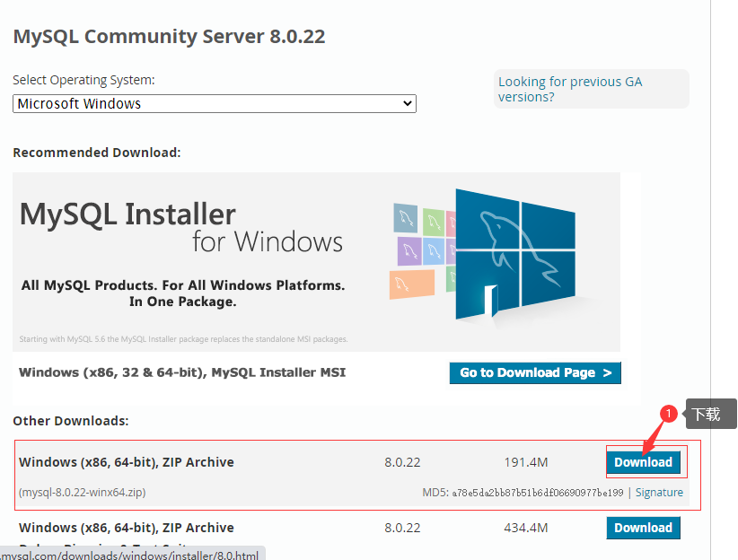Click the version 8.0.22 in the 191.4M row
Image resolution: width=738 pixels, height=560 pixels.
[402, 462]
